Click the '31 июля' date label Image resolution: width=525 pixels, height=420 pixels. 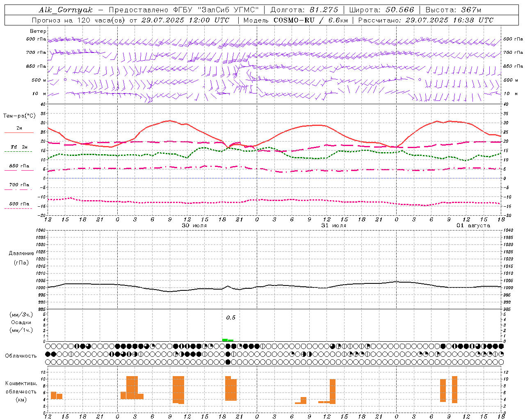[x=333, y=226]
